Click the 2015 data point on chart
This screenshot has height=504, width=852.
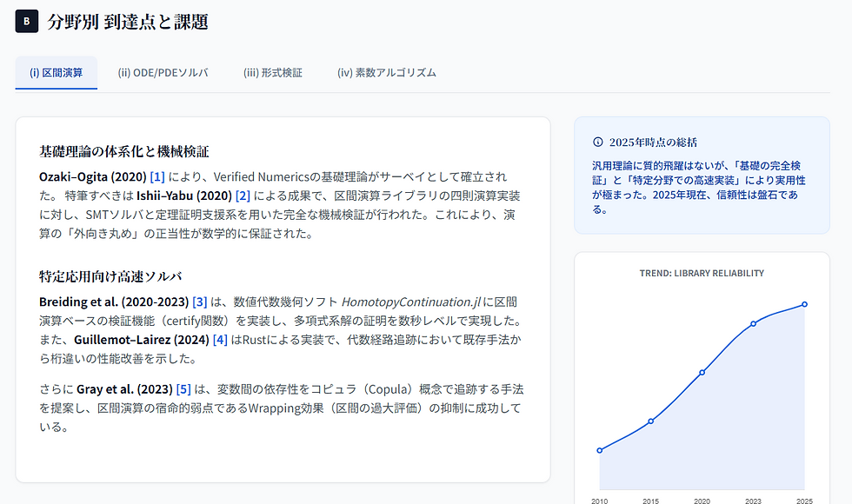click(x=650, y=421)
